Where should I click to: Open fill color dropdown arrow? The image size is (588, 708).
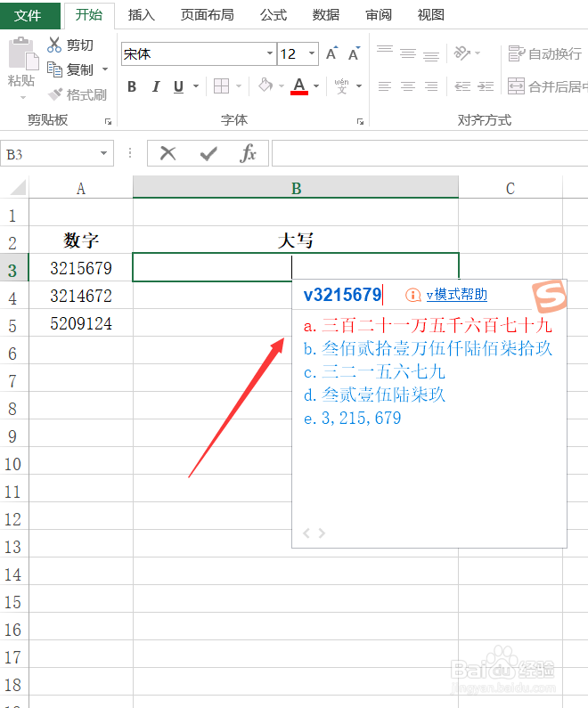point(282,86)
